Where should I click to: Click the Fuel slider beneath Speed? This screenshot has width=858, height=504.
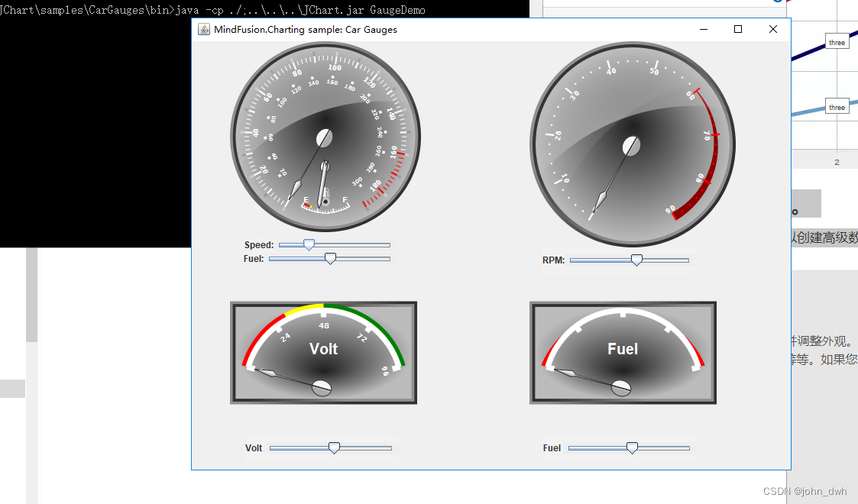[330, 258]
